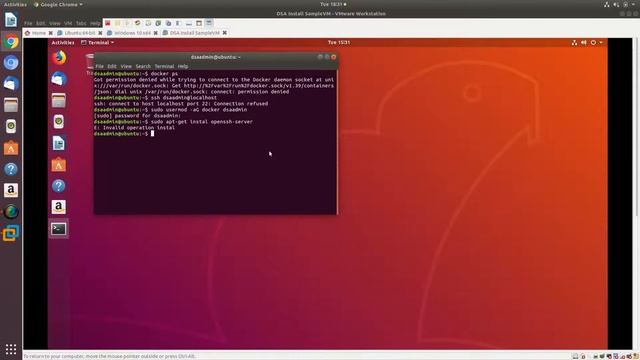This screenshot has width=640, height=360.
Task: Open the VMware Edit menu
Action: [40, 23]
